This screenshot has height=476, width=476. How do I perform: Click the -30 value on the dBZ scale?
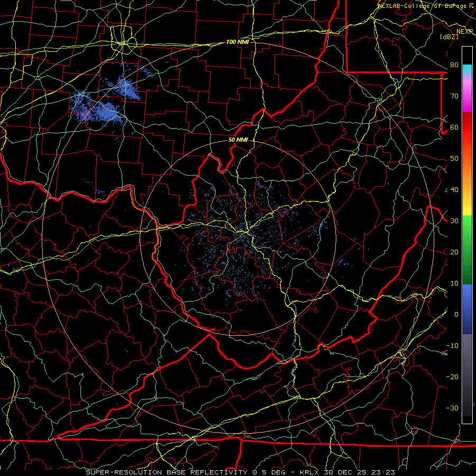[452, 408]
